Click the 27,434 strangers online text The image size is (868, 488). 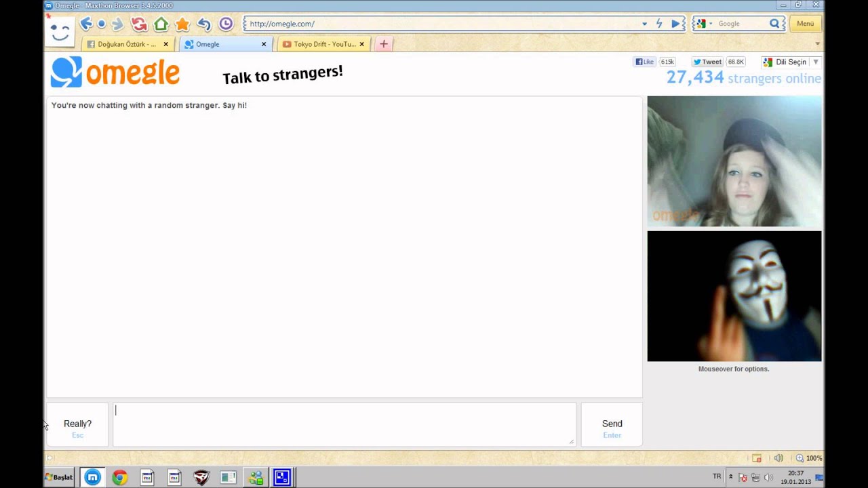[743, 78]
